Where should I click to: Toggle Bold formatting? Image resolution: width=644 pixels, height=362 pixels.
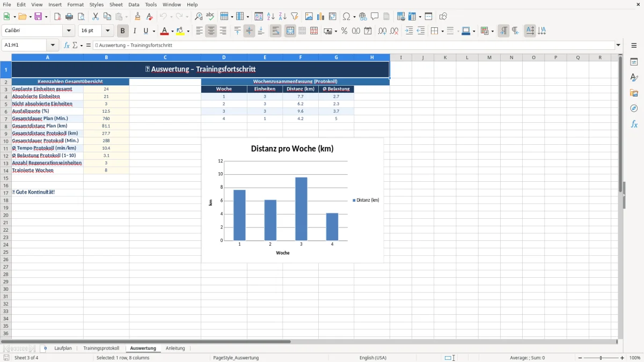[x=123, y=31]
